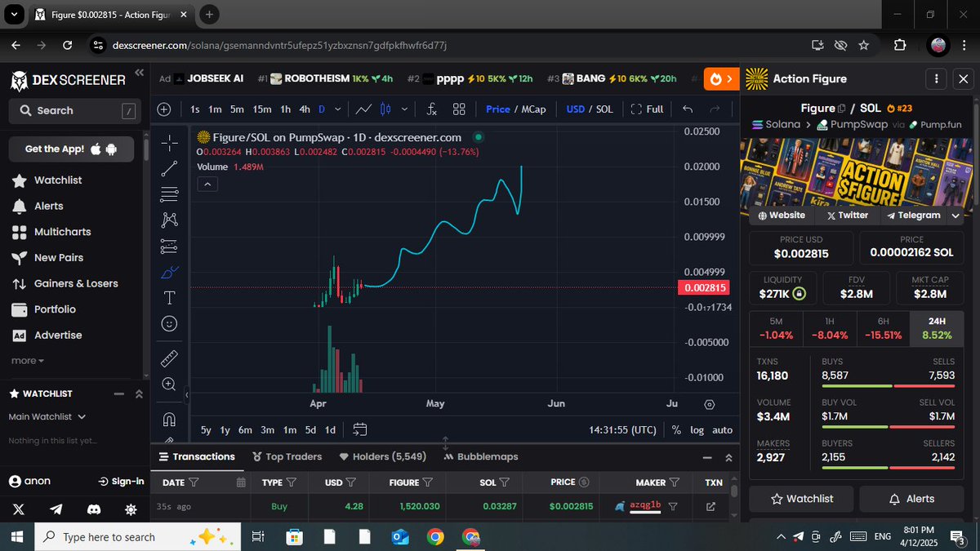Open the Top Traders tab
The image size is (980, 551).
pos(287,457)
